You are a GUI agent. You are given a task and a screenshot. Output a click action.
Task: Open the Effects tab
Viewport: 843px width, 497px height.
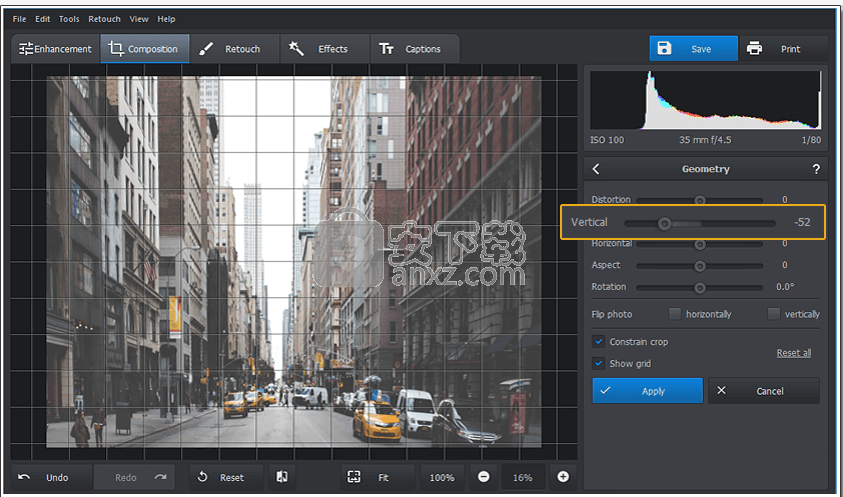324,49
